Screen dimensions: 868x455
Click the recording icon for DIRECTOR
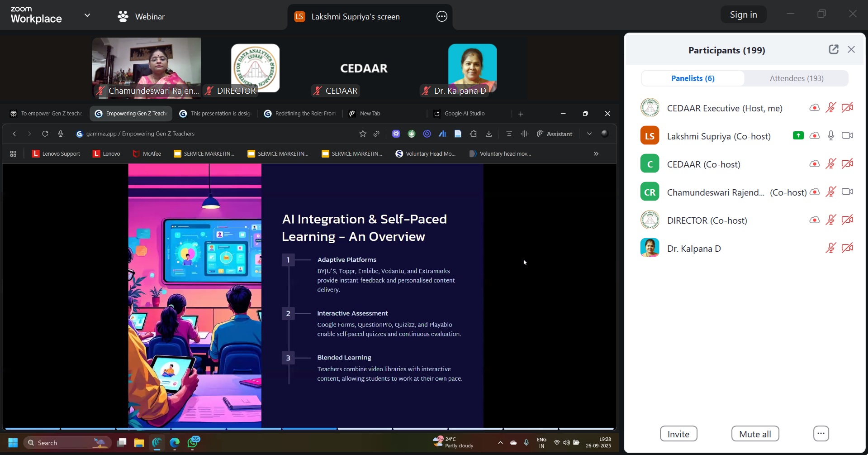tap(814, 220)
